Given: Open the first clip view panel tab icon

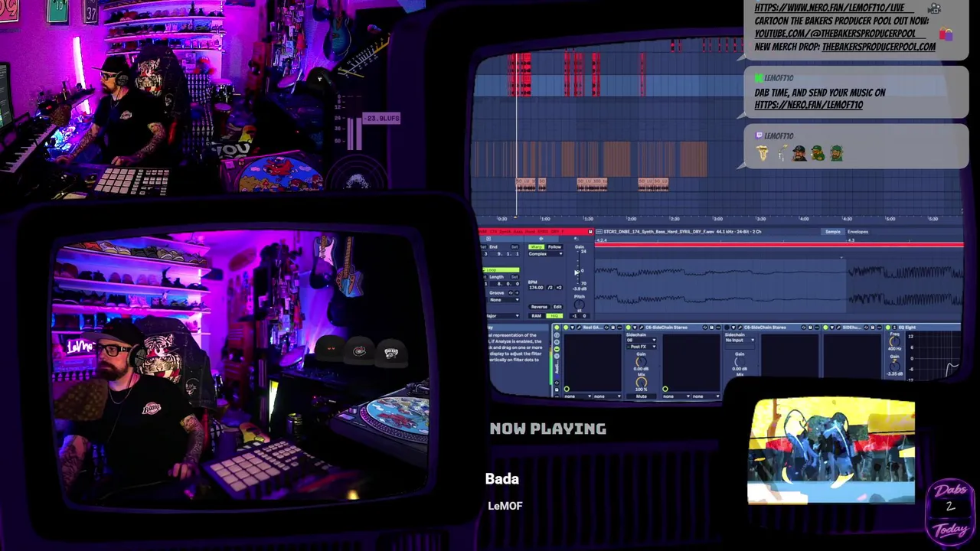Looking at the screenshot, I should (x=488, y=239).
